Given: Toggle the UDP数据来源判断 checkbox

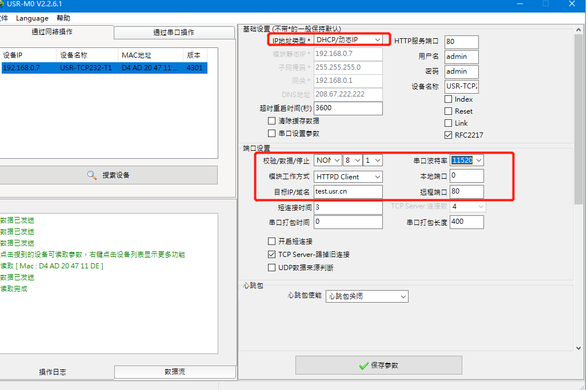Looking at the screenshot, I should click(272, 268).
